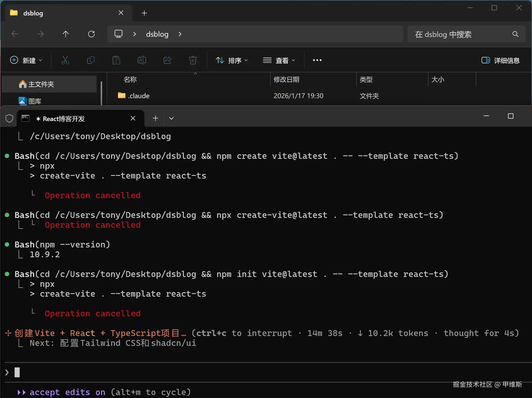Image resolution: width=532 pixels, height=398 pixels.
Task: Click the Rename icon in toolbar
Action: [x=142, y=60]
